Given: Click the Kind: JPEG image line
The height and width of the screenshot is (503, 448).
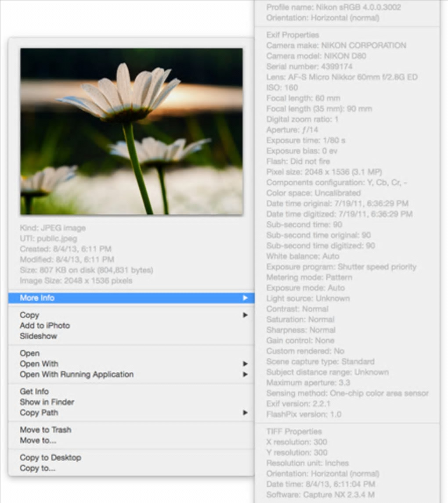Looking at the screenshot, I should (53, 228).
